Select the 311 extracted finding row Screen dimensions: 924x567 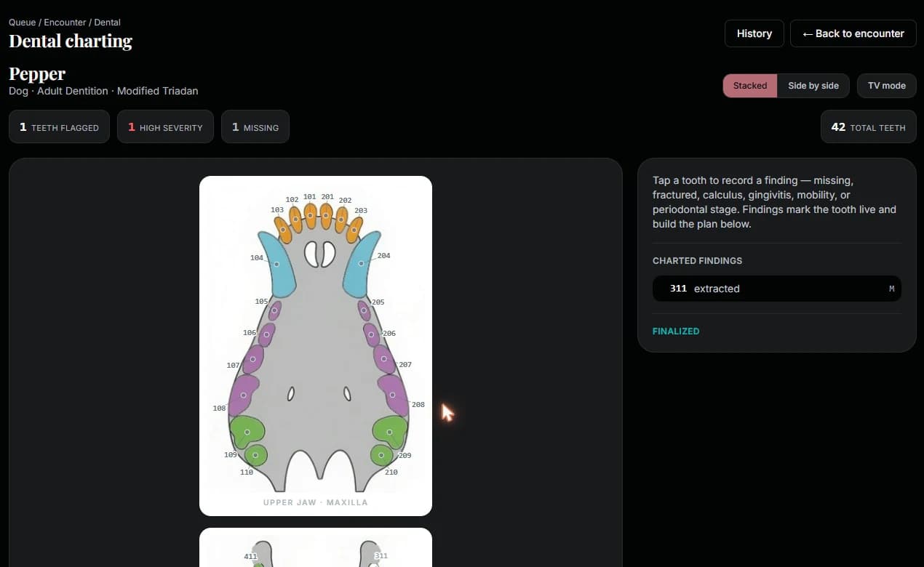(x=776, y=289)
